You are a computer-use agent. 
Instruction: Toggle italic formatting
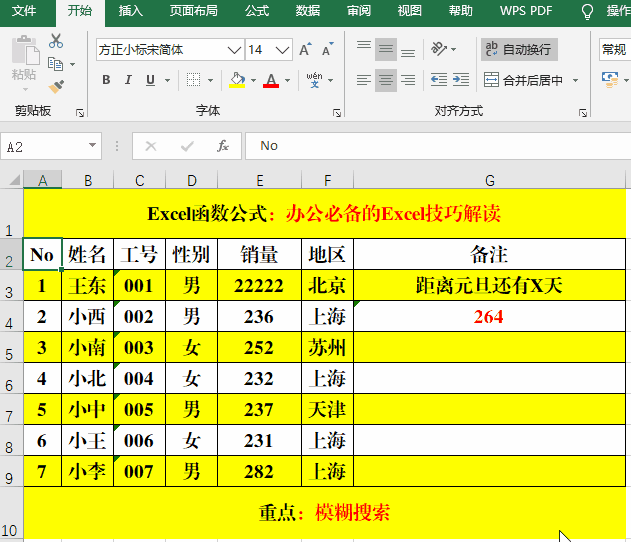click(129, 81)
